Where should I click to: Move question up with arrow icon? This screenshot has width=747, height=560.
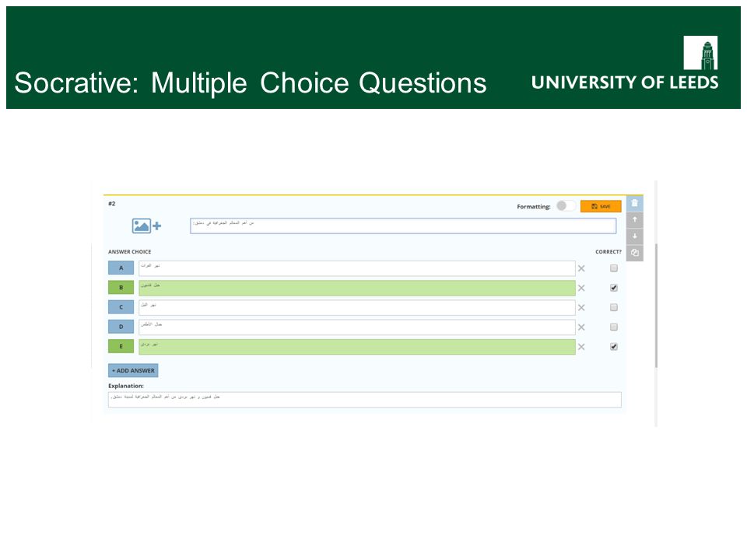635,220
